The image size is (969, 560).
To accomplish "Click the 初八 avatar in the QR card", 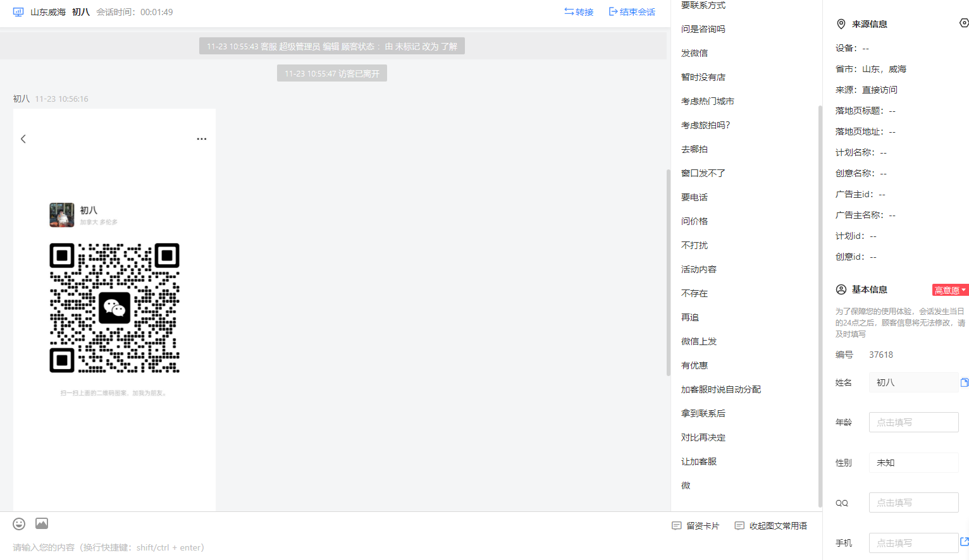I will [62, 215].
